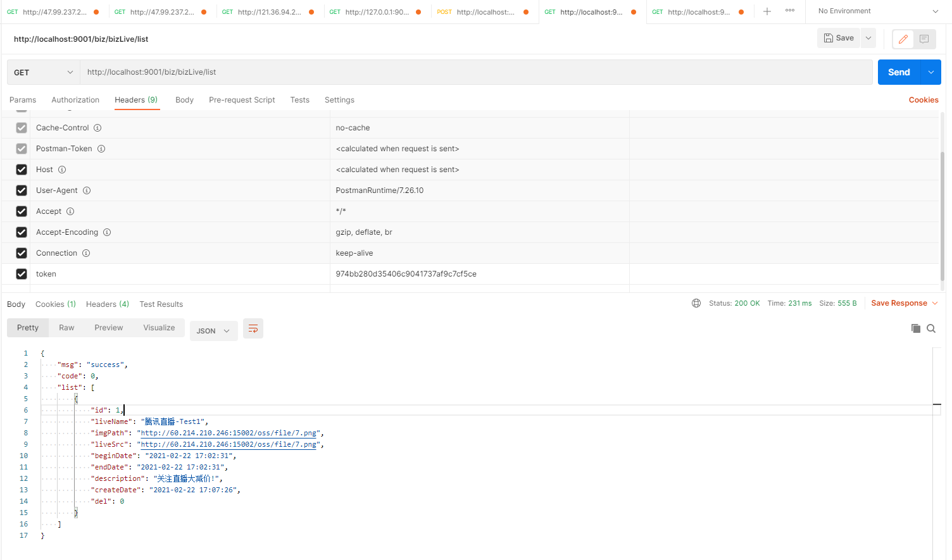Open the Test Results response tab
The image size is (952, 560).
(x=161, y=304)
